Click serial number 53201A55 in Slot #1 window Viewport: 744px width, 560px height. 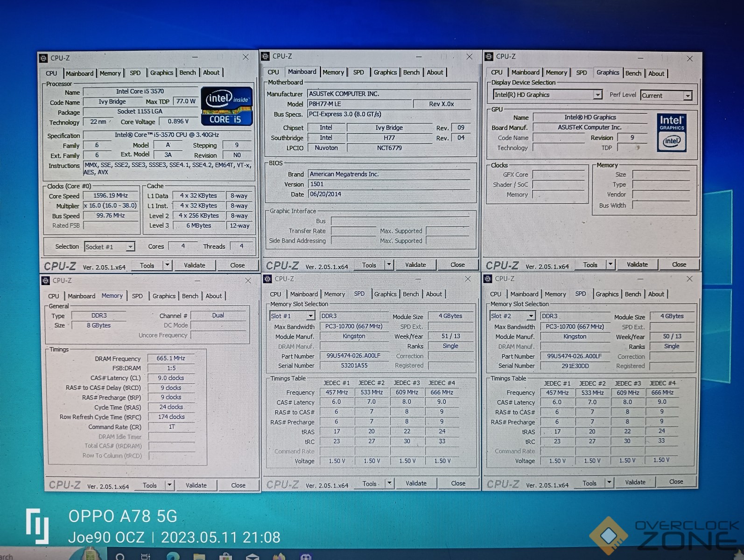pos(354,365)
